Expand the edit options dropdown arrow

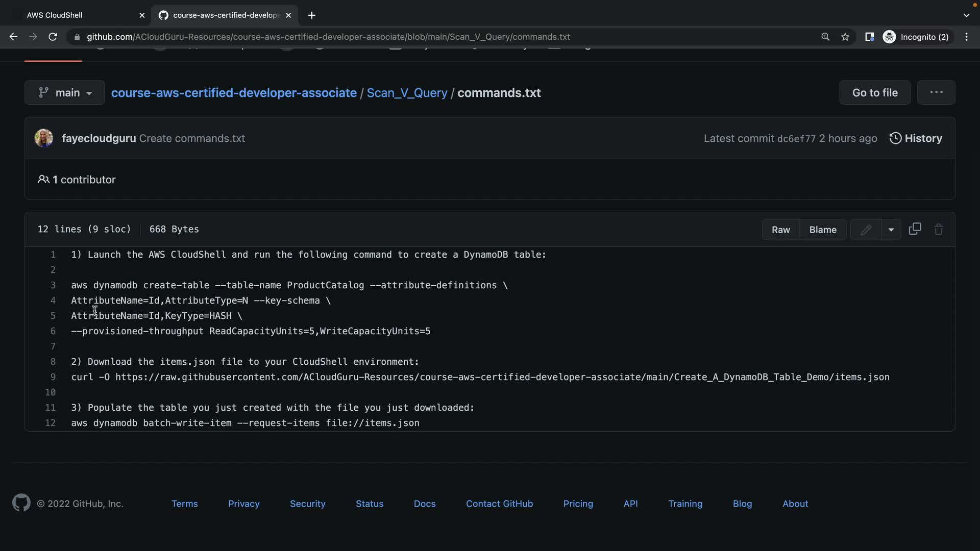pos(891,230)
